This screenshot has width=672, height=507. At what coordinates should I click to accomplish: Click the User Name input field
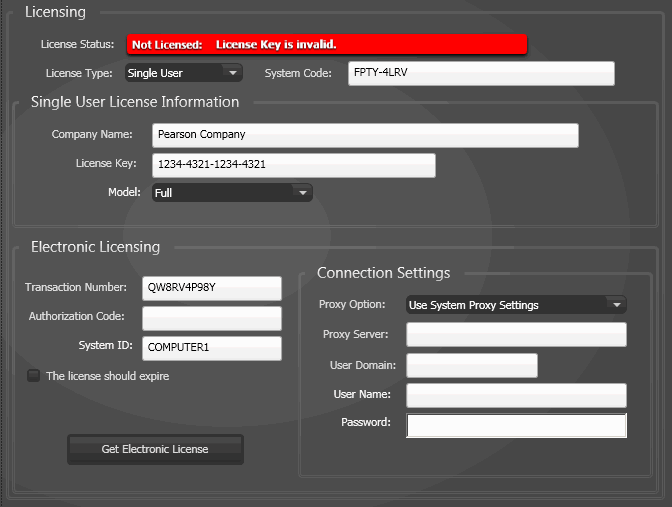[516, 395]
